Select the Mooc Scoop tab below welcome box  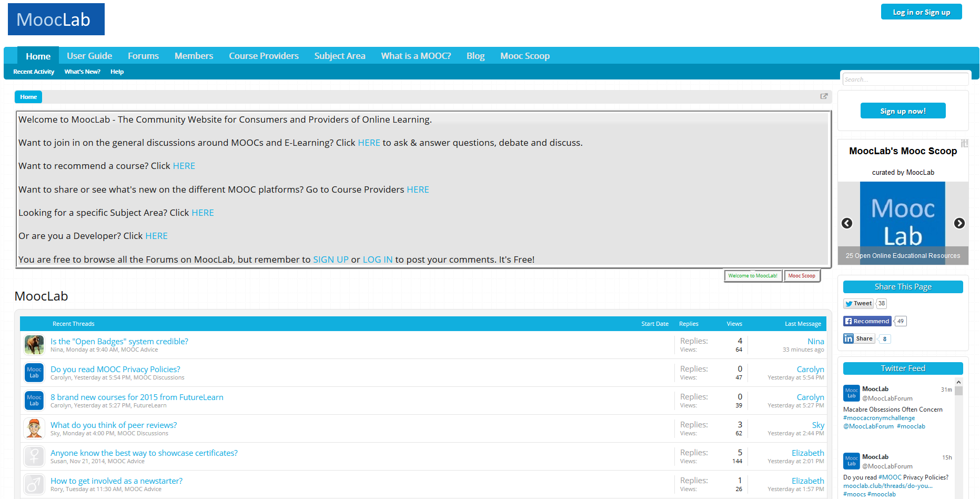click(x=802, y=276)
